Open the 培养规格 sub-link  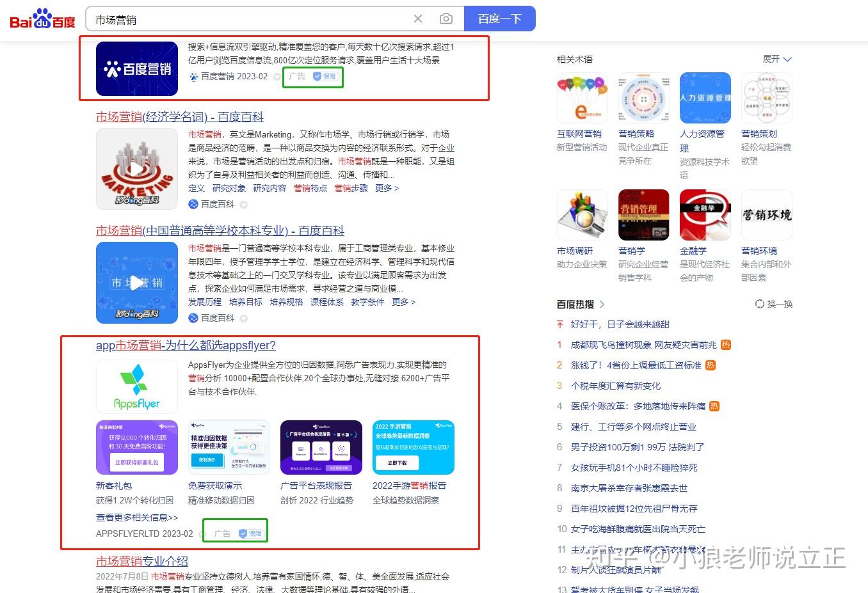pyautogui.click(x=286, y=302)
